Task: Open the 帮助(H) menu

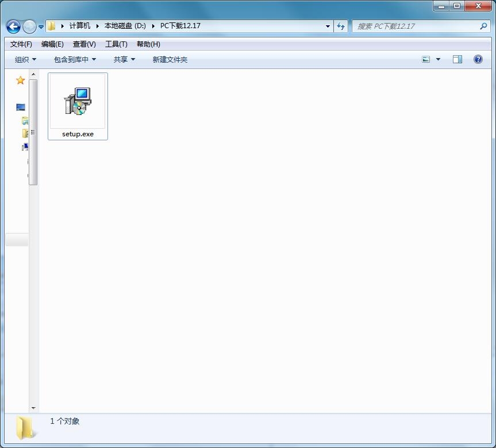Action: pyautogui.click(x=148, y=44)
